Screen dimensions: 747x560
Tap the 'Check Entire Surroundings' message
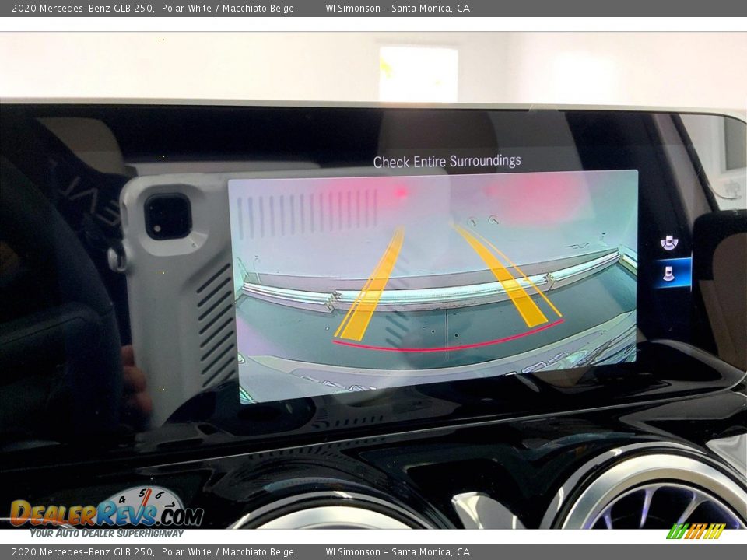447,162
